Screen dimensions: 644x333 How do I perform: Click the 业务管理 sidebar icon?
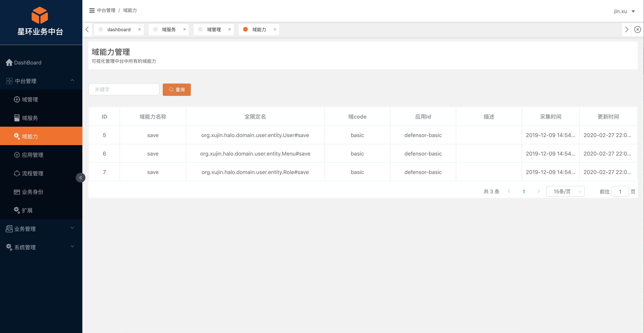(x=9, y=229)
